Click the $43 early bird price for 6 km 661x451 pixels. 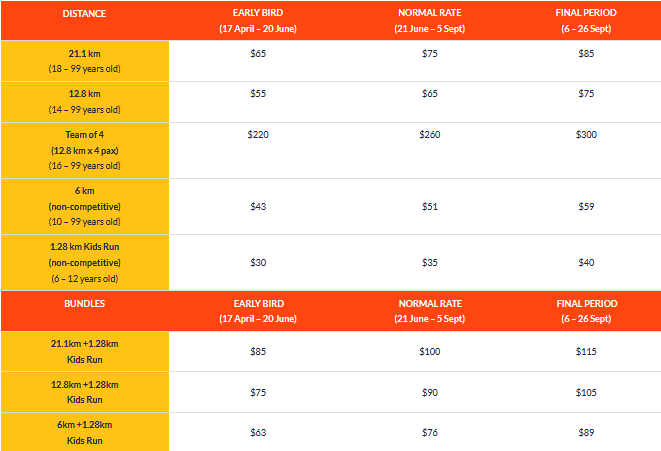point(258,207)
